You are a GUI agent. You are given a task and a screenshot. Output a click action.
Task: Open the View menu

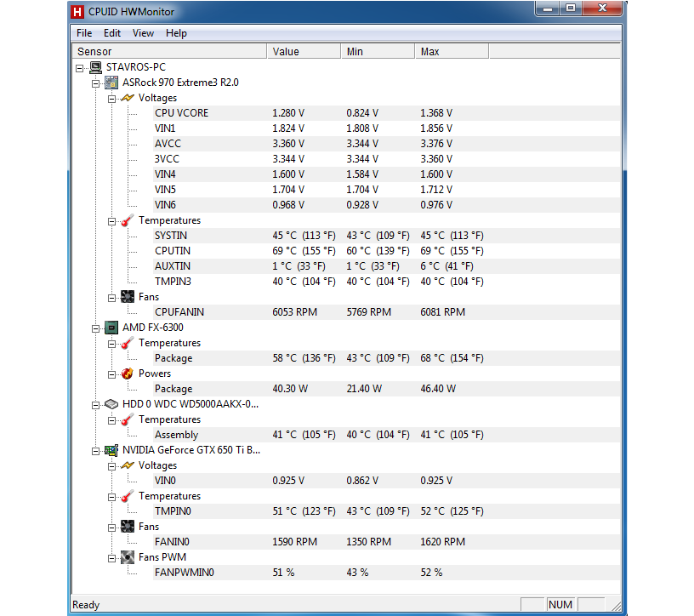point(143,33)
